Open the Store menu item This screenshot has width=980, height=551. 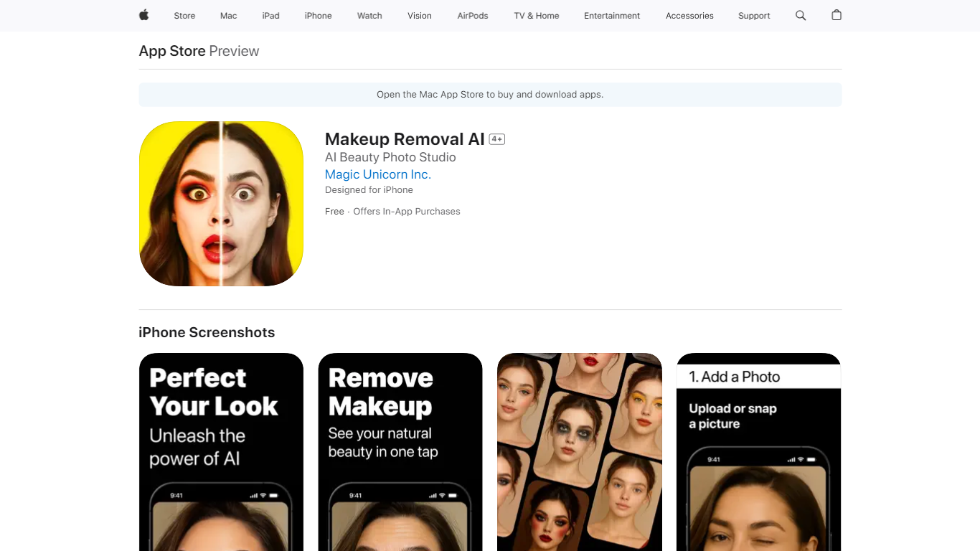point(184,16)
